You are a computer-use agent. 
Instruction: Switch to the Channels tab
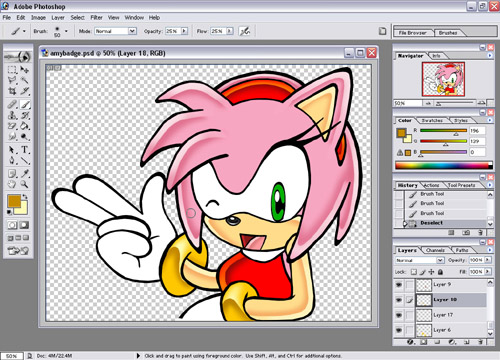pyautogui.click(x=435, y=250)
